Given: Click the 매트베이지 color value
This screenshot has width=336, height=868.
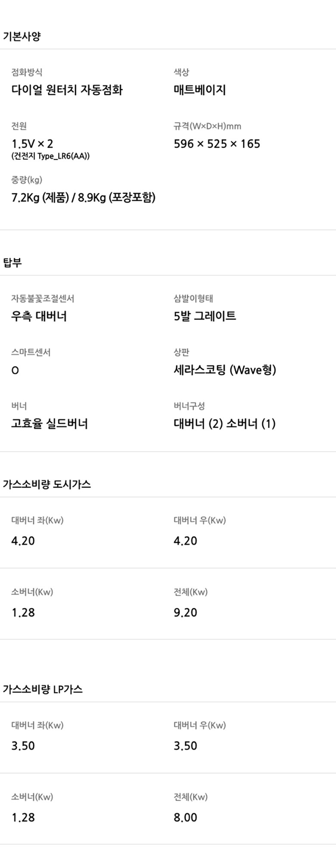Looking at the screenshot, I should point(199,90).
